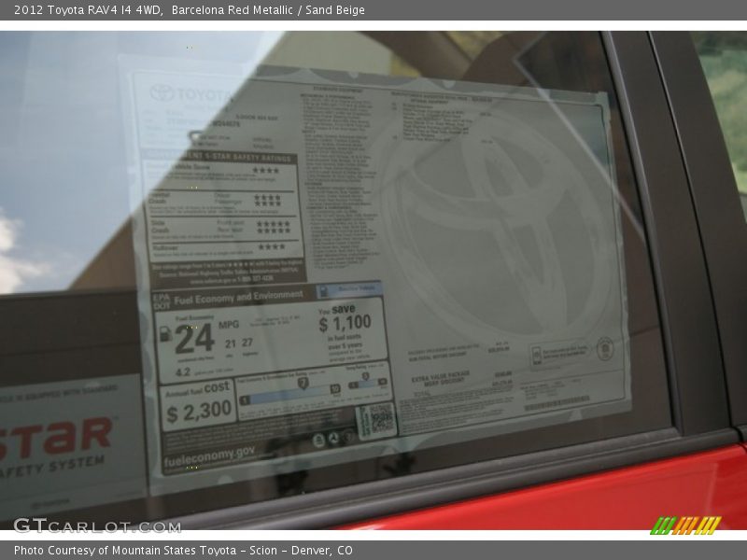Open the smartphone scan icon beside the QR code
Screen dimensions: 747x560
364,420
